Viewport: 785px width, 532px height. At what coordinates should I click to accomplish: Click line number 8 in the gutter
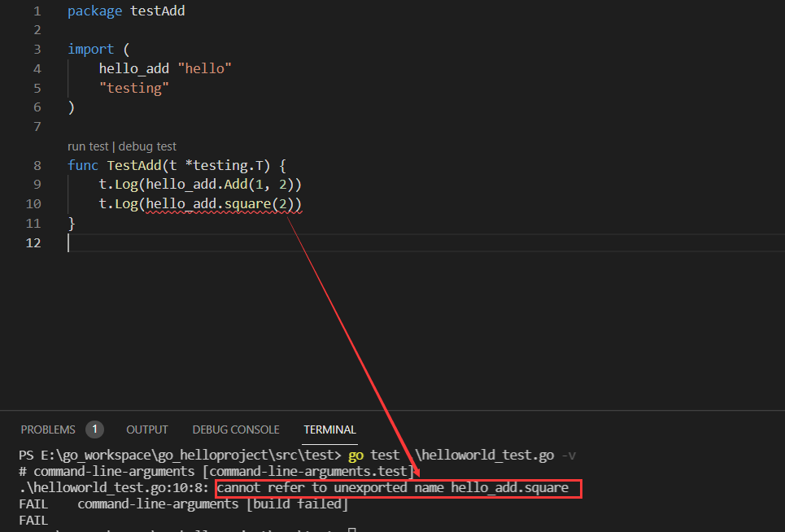(x=37, y=165)
